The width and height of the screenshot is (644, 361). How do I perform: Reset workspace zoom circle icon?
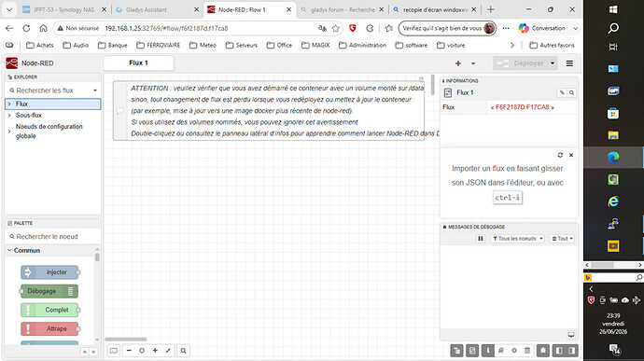(x=142, y=351)
